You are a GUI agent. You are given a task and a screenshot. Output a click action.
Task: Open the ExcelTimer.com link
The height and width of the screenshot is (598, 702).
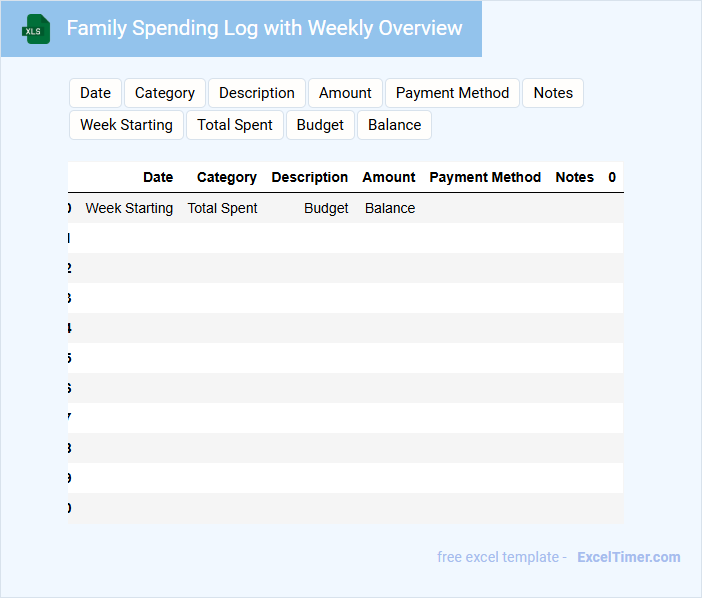coord(628,557)
